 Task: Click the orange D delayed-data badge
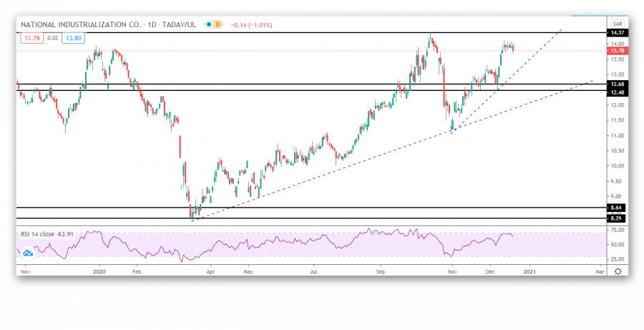click(x=218, y=24)
